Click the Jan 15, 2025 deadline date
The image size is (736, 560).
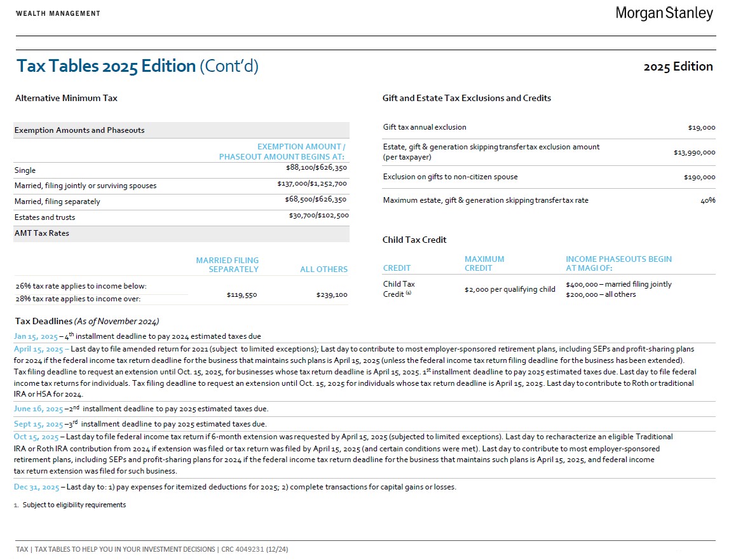point(36,336)
